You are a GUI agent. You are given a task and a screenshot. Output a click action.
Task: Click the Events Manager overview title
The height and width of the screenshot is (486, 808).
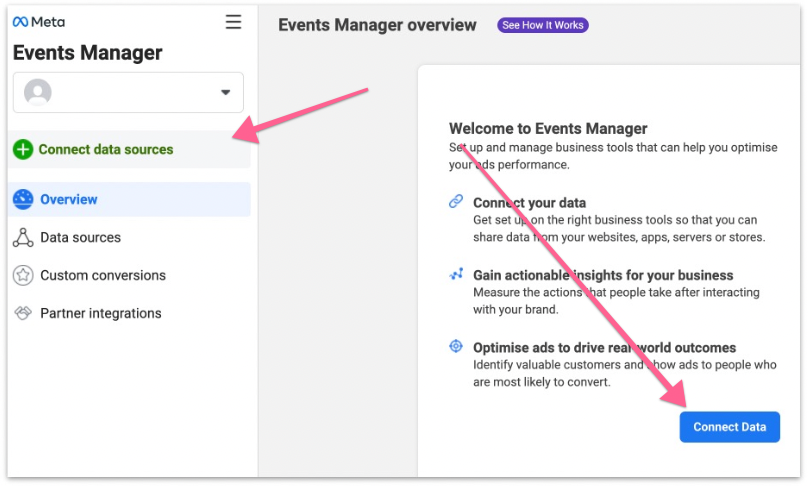377,25
